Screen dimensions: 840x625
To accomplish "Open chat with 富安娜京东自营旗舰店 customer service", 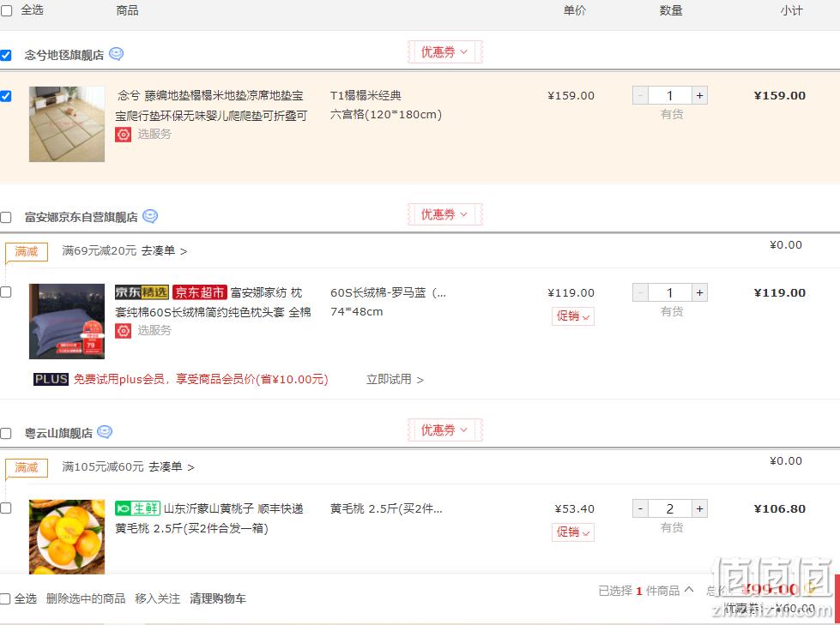I will tap(150, 216).
